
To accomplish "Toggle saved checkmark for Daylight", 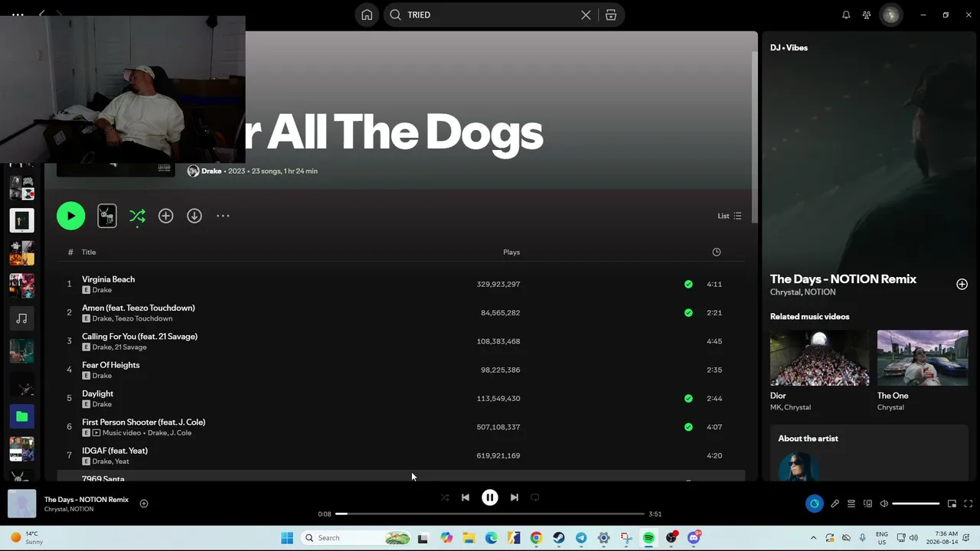I will (688, 398).
